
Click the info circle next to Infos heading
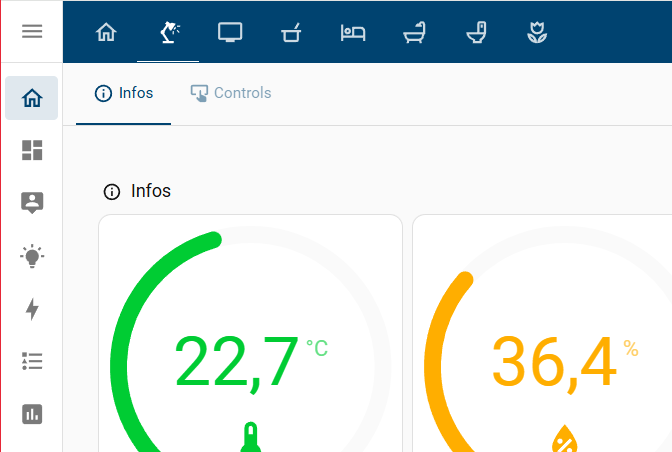[112, 192]
